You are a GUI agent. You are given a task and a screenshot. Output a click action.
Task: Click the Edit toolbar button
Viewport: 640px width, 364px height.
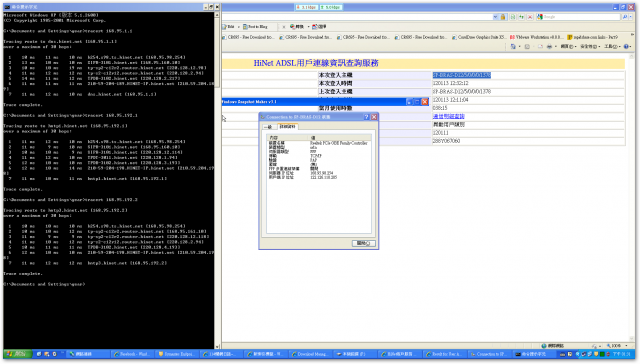(228, 27)
